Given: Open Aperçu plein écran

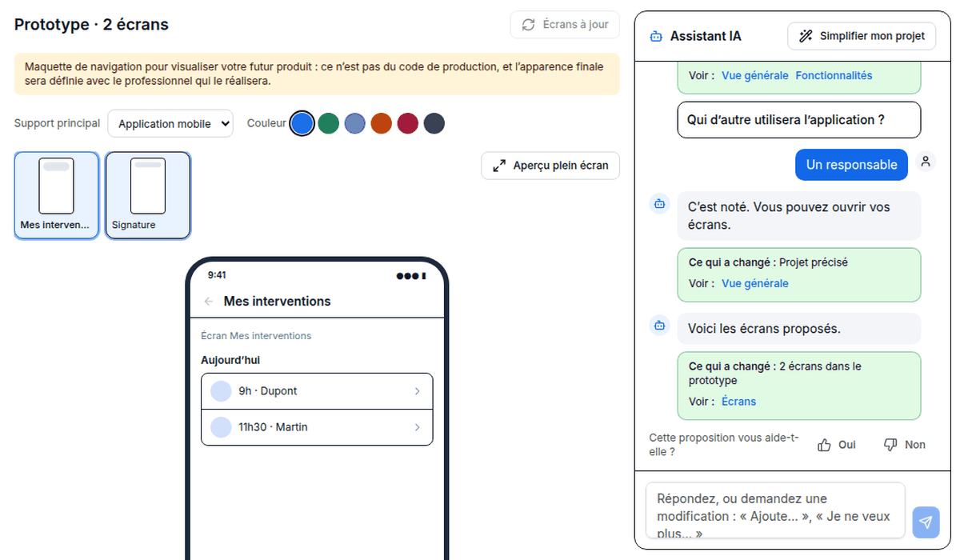Looking at the screenshot, I should 550,166.
